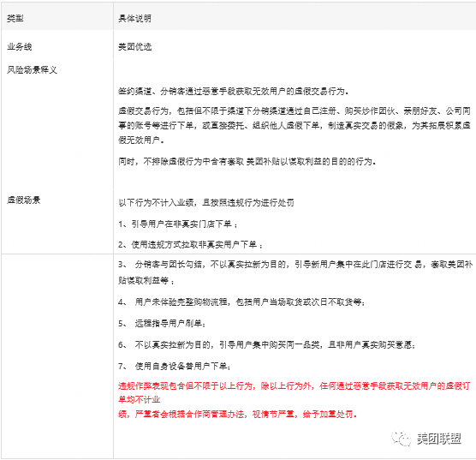Click the 类型 column header cell

[57, 16]
